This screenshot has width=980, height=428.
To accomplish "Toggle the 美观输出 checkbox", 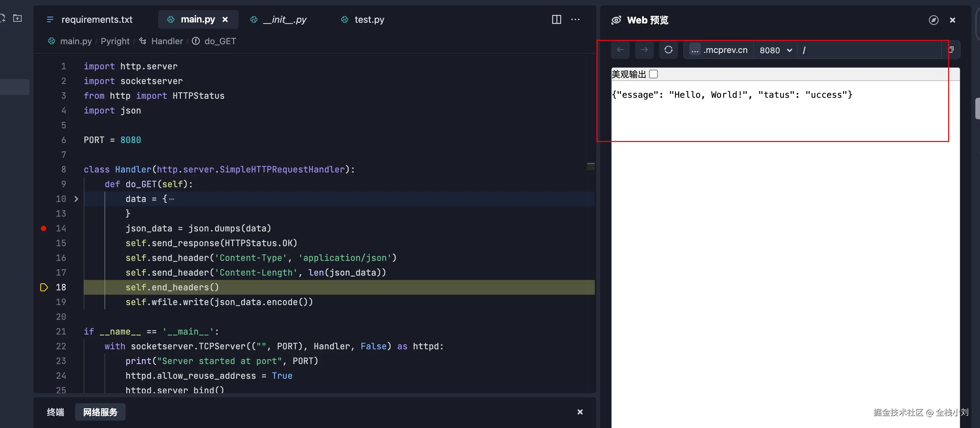I will coord(653,74).
